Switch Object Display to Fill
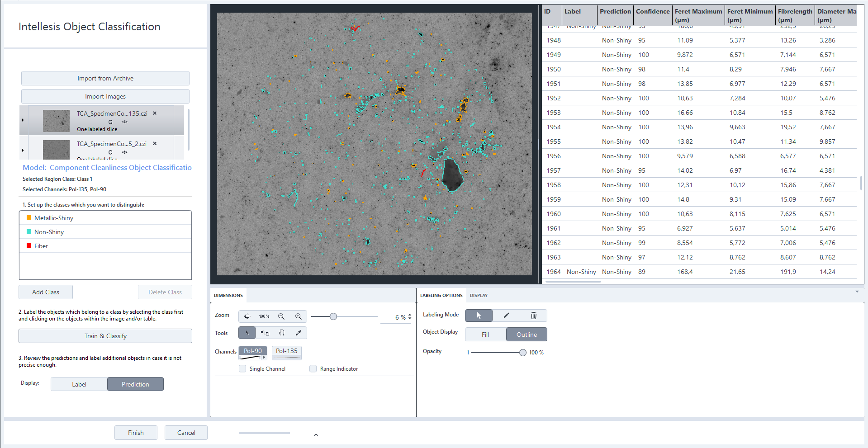Image resolution: width=868 pixels, height=448 pixels. click(484, 334)
